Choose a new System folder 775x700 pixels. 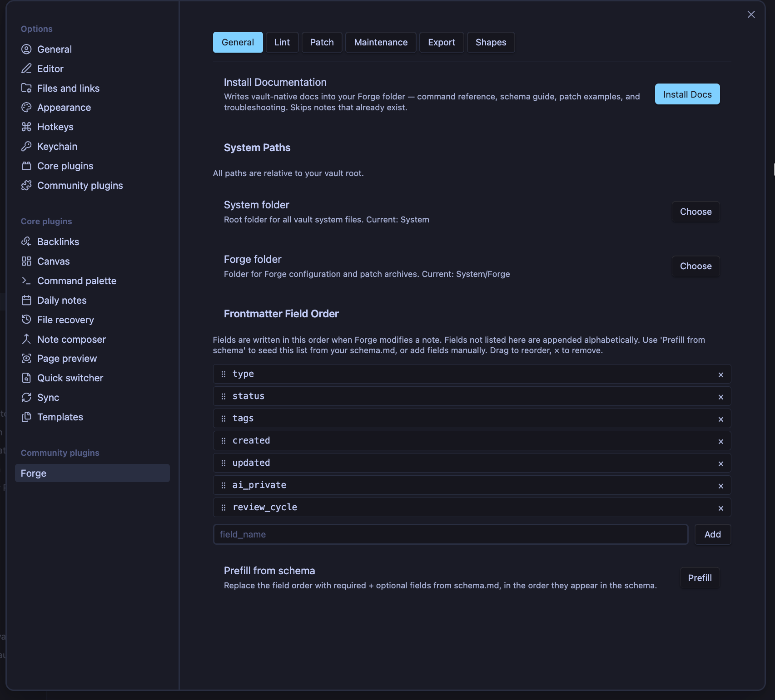(696, 212)
